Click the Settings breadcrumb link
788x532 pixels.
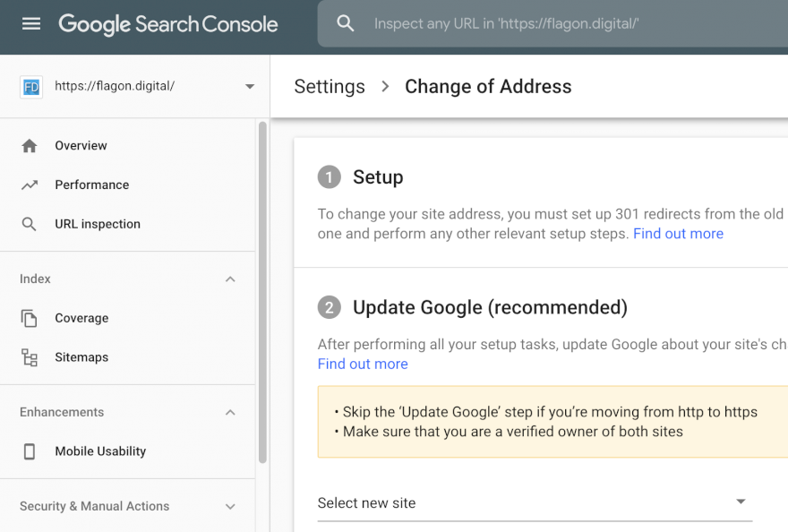coord(330,87)
